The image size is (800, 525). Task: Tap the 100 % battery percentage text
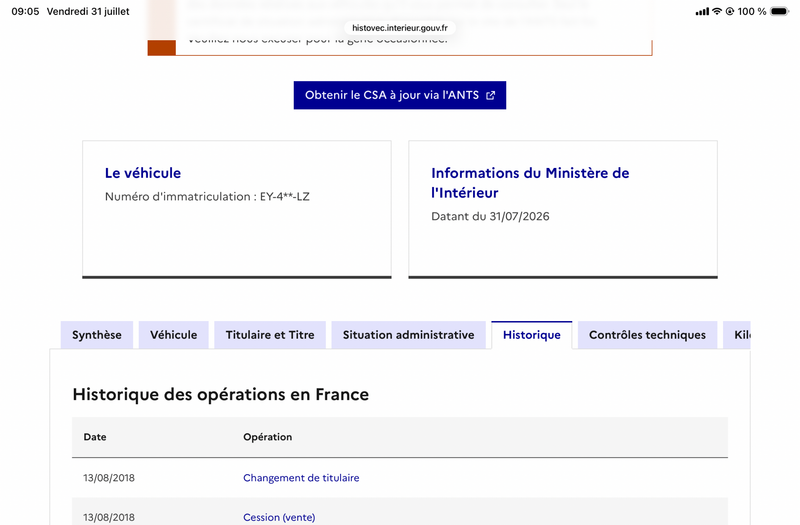coord(752,11)
